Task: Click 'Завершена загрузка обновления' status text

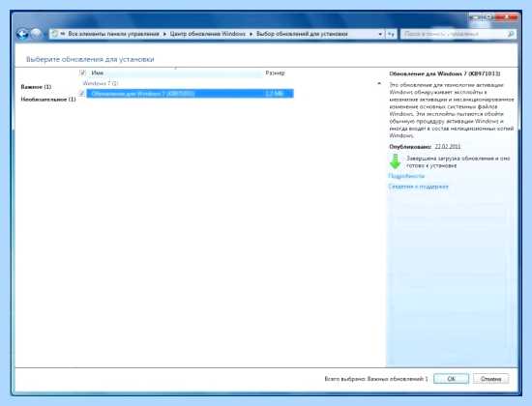Action: point(458,161)
